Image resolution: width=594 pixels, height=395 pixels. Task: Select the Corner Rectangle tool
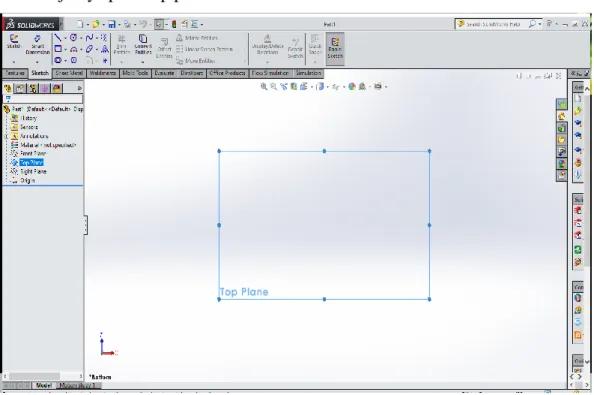pos(58,49)
